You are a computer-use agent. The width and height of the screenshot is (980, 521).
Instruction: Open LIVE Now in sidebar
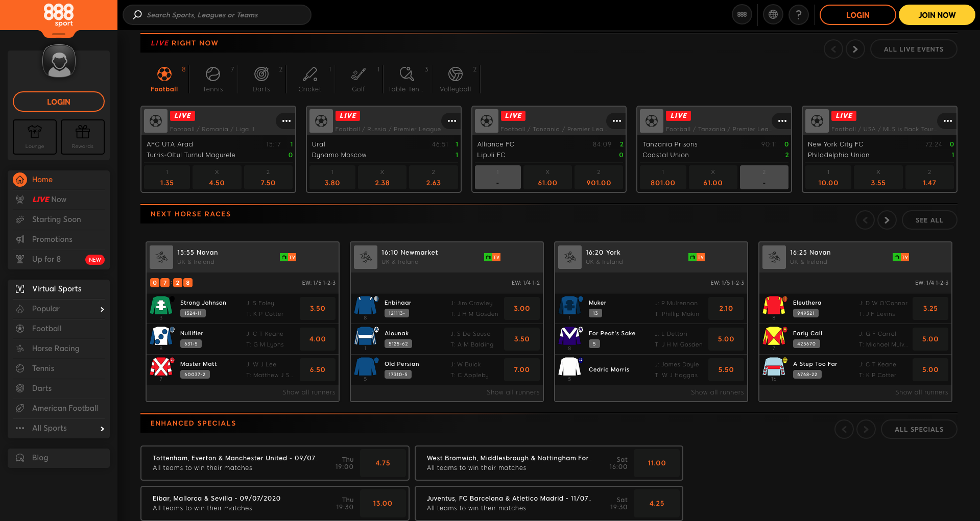click(59, 200)
